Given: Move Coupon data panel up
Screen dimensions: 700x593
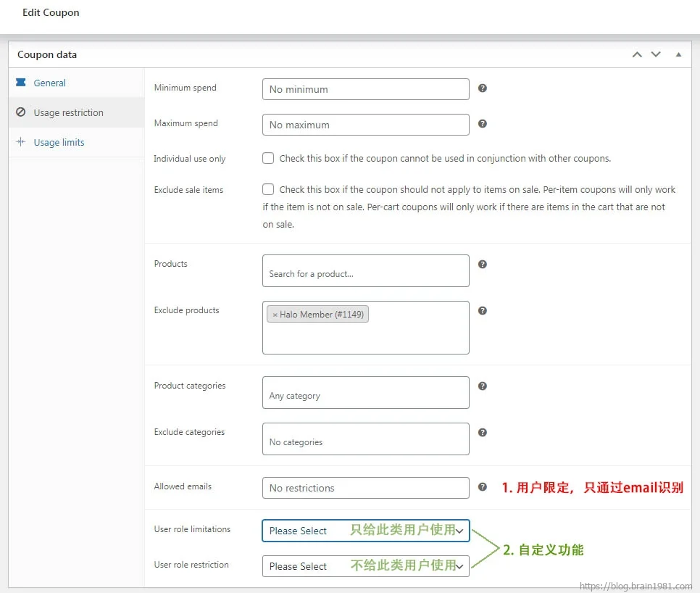Looking at the screenshot, I should [637, 55].
